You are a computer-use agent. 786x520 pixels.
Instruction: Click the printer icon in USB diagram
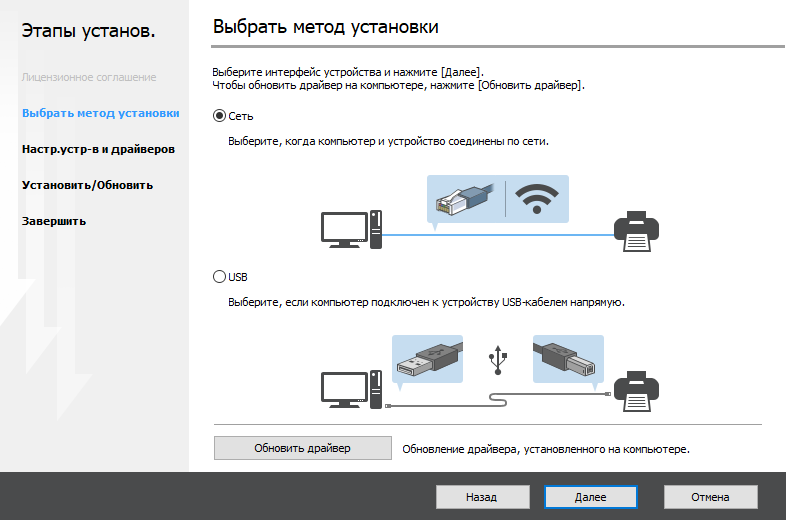(x=637, y=392)
